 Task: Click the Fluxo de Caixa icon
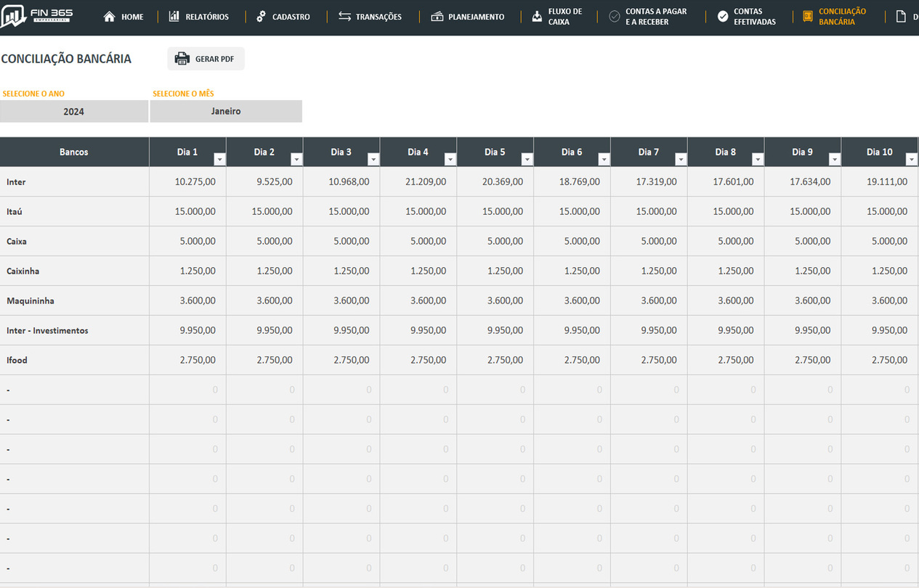[537, 16]
